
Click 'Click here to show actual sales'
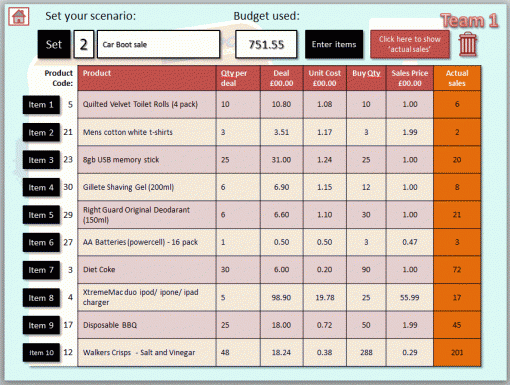(x=410, y=44)
